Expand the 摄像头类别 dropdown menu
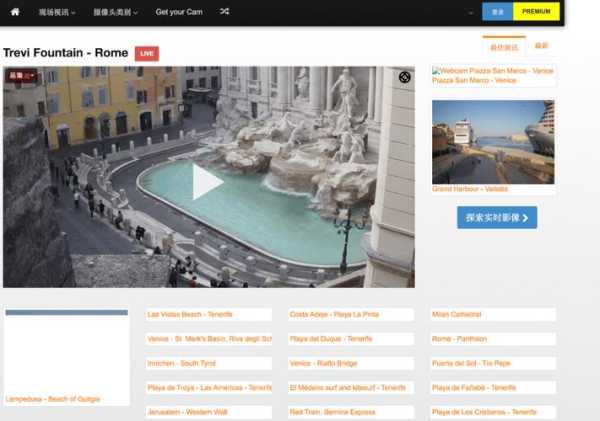600x421 pixels. click(x=119, y=12)
